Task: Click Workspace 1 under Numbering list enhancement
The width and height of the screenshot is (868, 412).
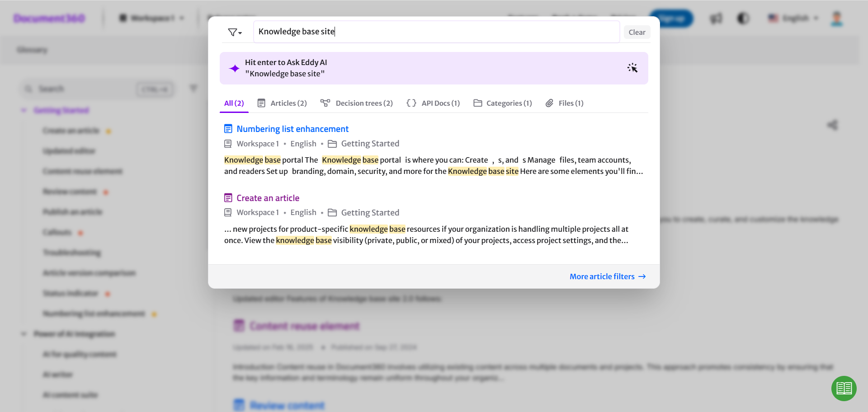Action: point(258,144)
